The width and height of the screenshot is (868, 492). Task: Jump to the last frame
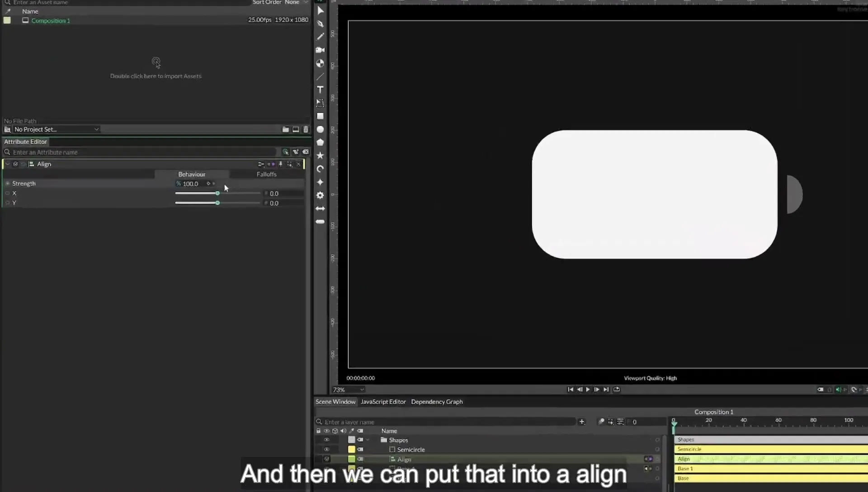[x=606, y=389]
